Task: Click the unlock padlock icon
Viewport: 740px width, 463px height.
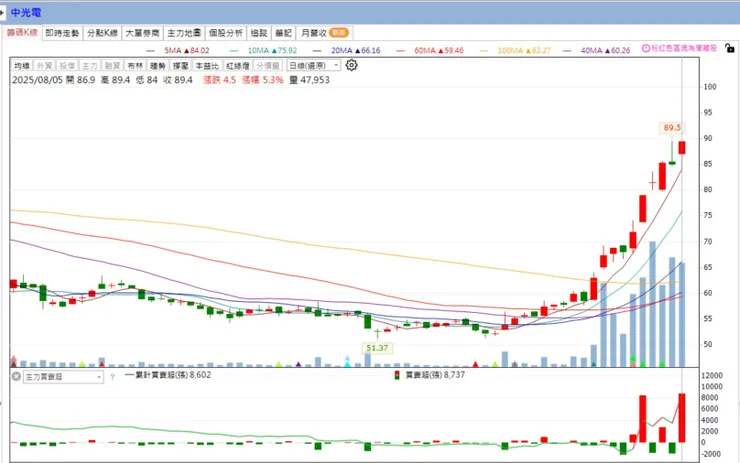Action: (x=730, y=48)
